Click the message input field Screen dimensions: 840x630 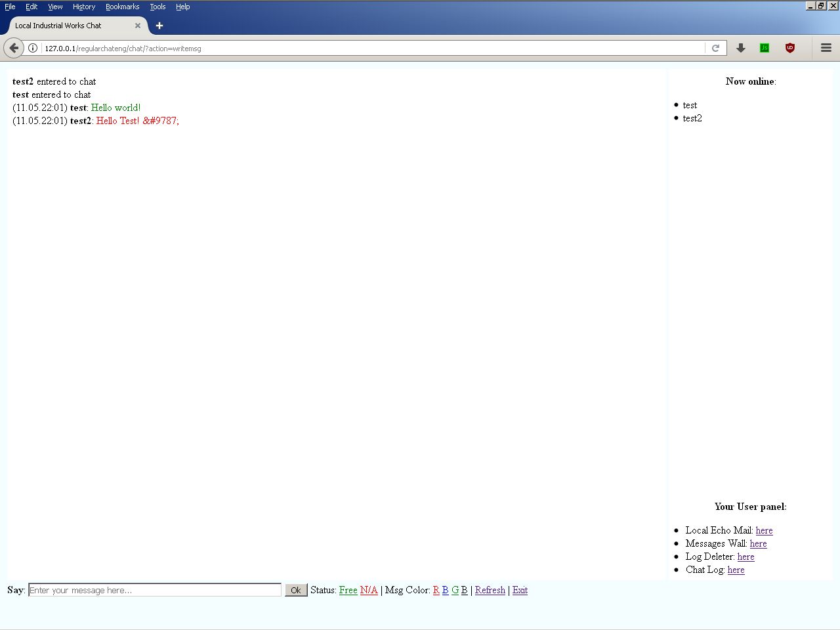tap(155, 590)
